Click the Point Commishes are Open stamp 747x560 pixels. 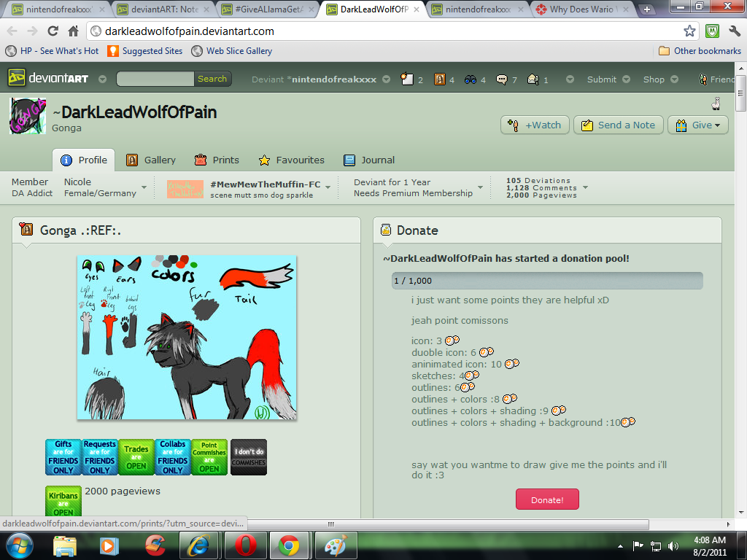(209, 457)
